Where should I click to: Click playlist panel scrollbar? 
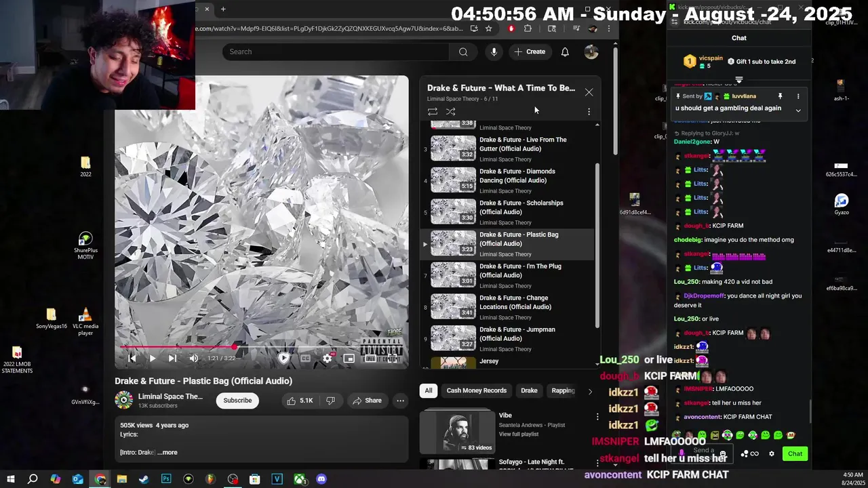(x=597, y=245)
